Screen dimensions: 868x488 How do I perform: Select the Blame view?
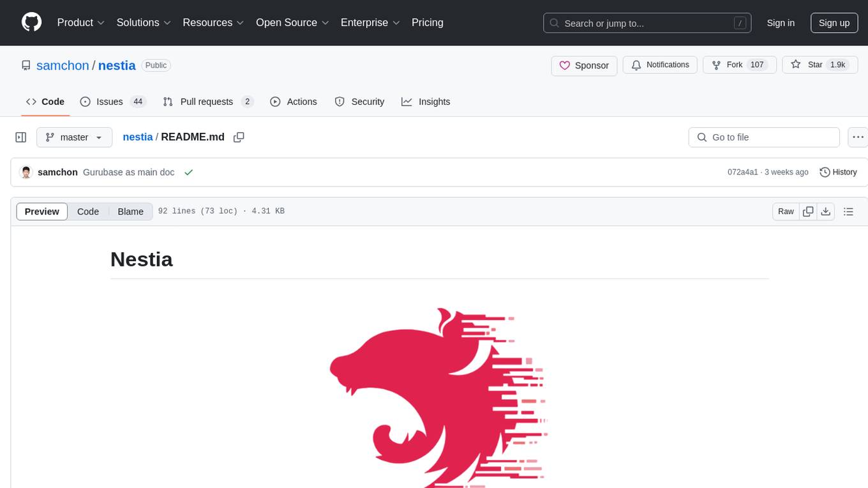131,211
